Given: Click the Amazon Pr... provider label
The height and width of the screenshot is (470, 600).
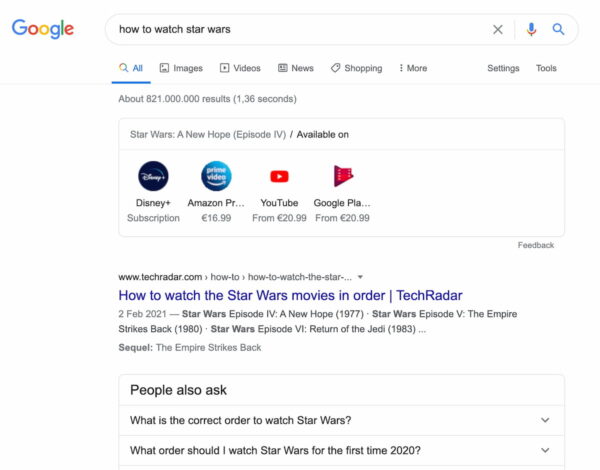Looking at the screenshot, I should pos(216,203).
